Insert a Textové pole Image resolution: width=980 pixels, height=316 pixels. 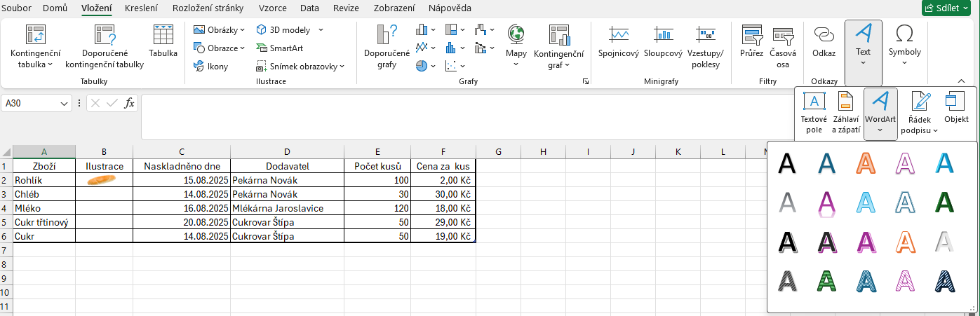(x=814, y=112)
